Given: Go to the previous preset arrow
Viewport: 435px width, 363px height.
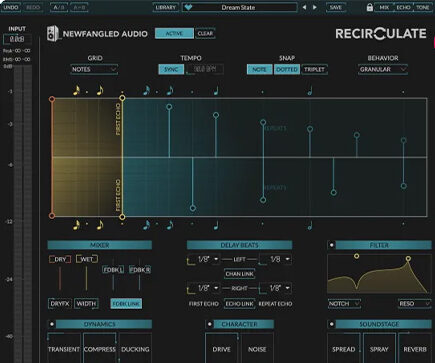Looking at the screenshot, I should coord(304,7).
